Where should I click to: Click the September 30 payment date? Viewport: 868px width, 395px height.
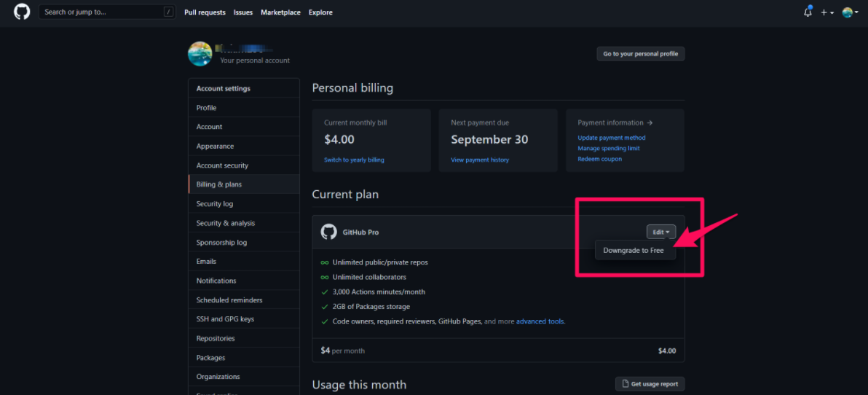click(489, 140)
